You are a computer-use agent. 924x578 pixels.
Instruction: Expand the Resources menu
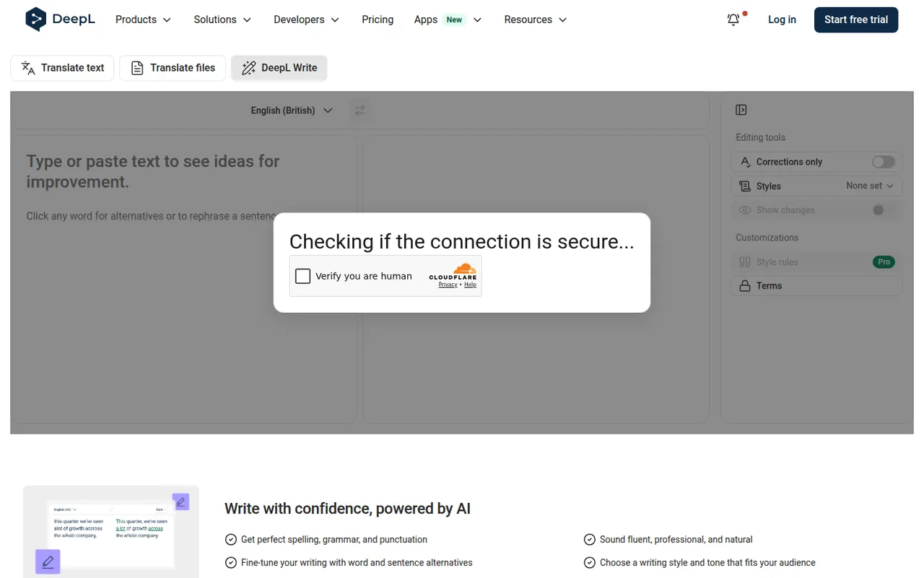(536, 20)
